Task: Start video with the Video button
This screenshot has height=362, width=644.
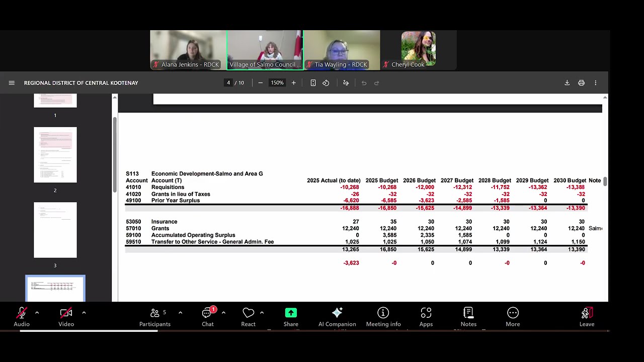Action: (66, 317)
